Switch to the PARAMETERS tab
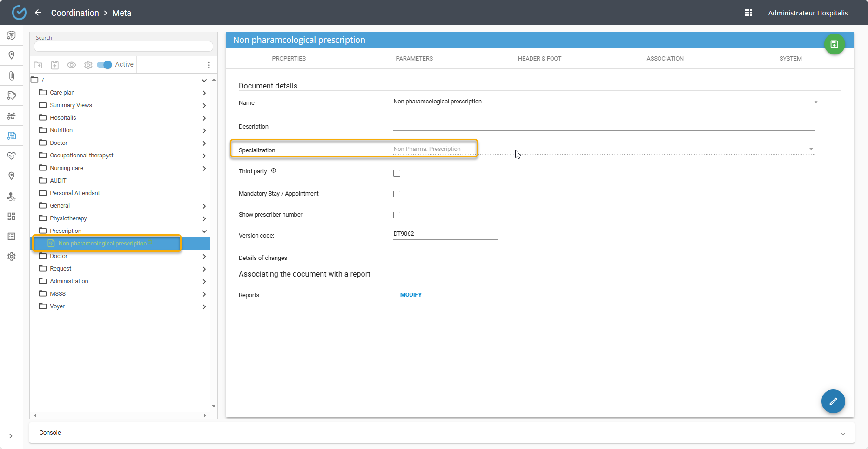 414,59
